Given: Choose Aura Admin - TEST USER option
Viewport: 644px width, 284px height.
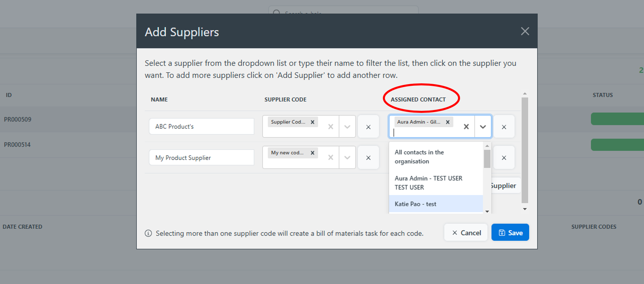Looking at the screenshot, I should click(x=436, y=182).
